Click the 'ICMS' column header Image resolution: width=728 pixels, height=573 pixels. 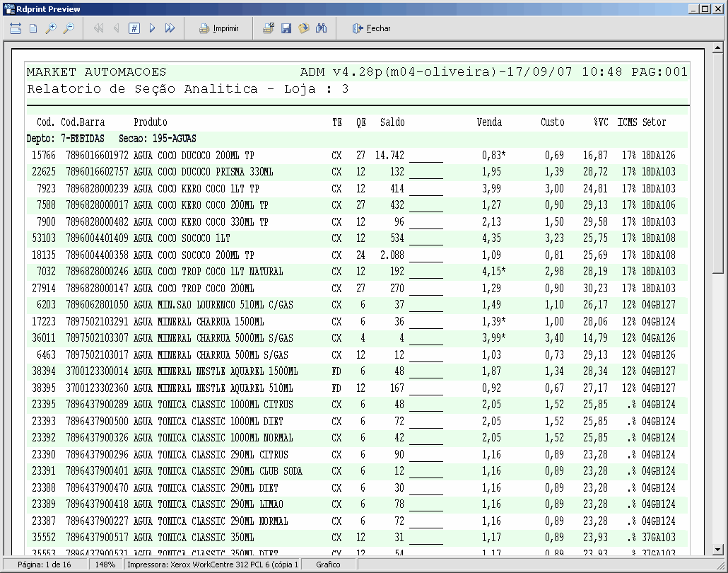(627, 122)
